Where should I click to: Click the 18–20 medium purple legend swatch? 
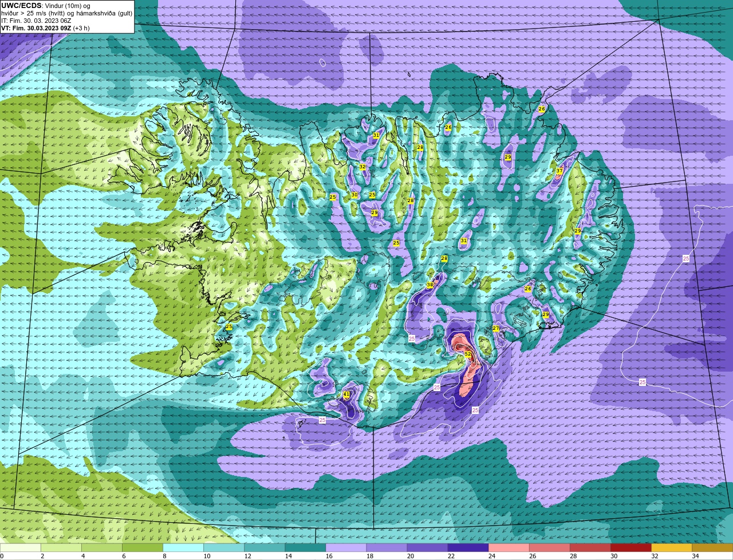click(x=387, y=548)
